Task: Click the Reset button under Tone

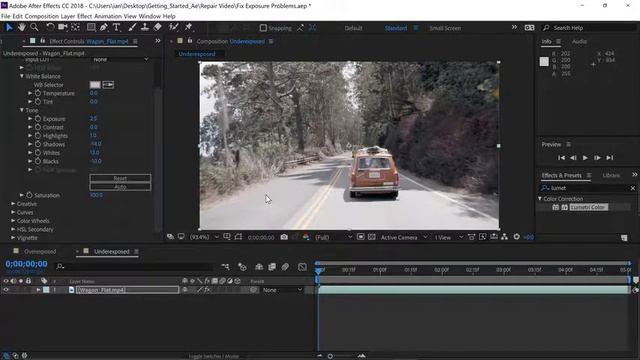Action: (x=120, y=178)
